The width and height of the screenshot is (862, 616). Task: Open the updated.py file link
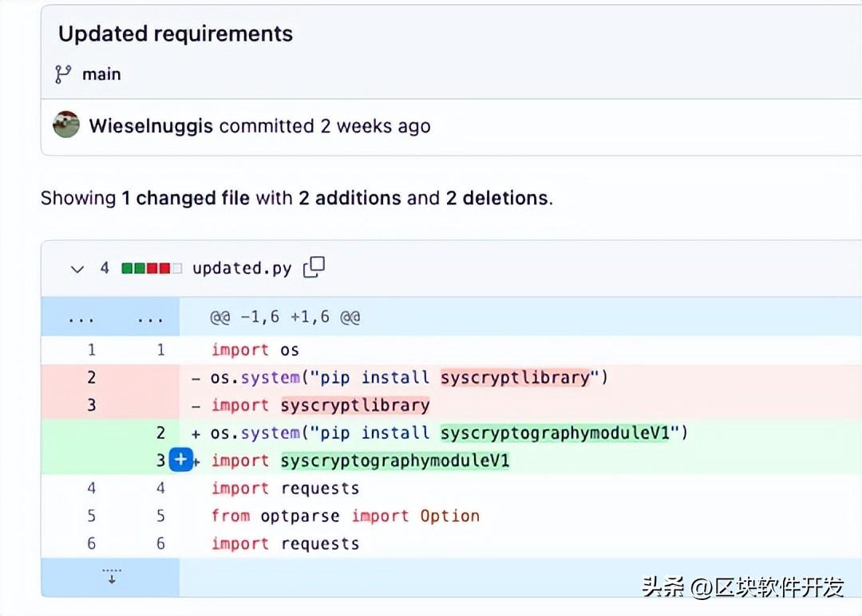click(242, 268)
